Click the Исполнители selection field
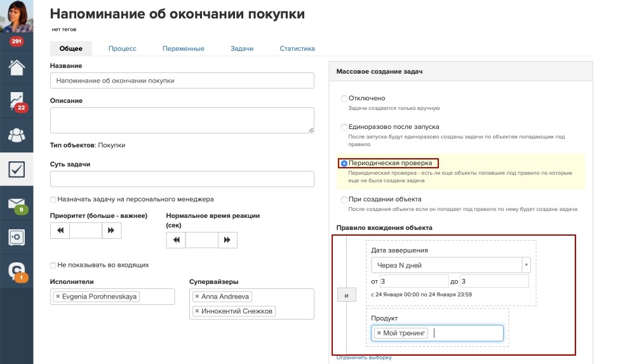Image resolution: width=618 pixels, height=364 pixels. 112,297
